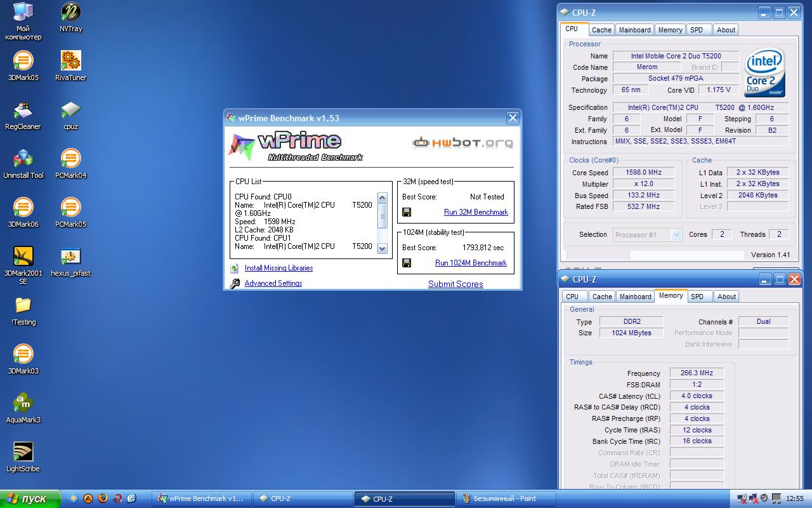Open the My Computer desktop icon

[23, 21]
